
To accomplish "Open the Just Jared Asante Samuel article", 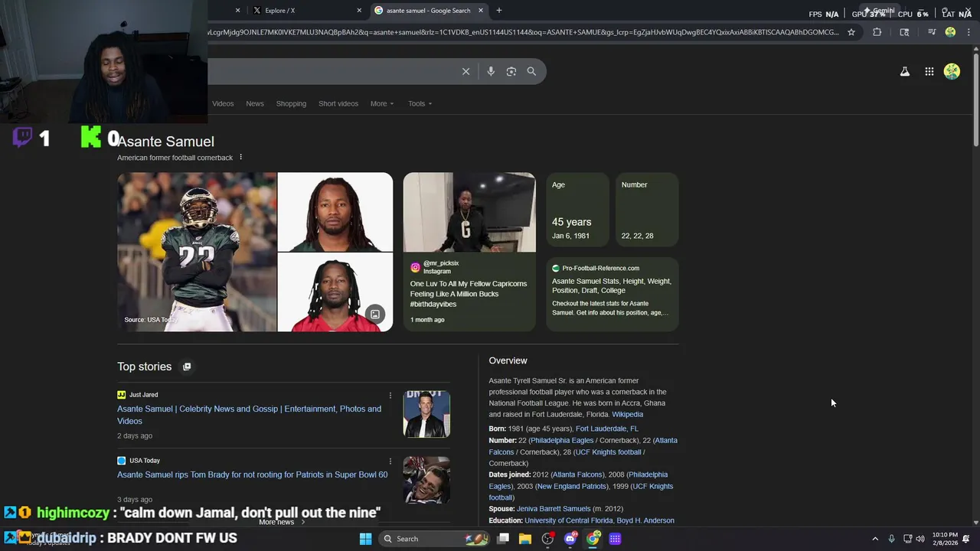I will click(x=249, y=415).
